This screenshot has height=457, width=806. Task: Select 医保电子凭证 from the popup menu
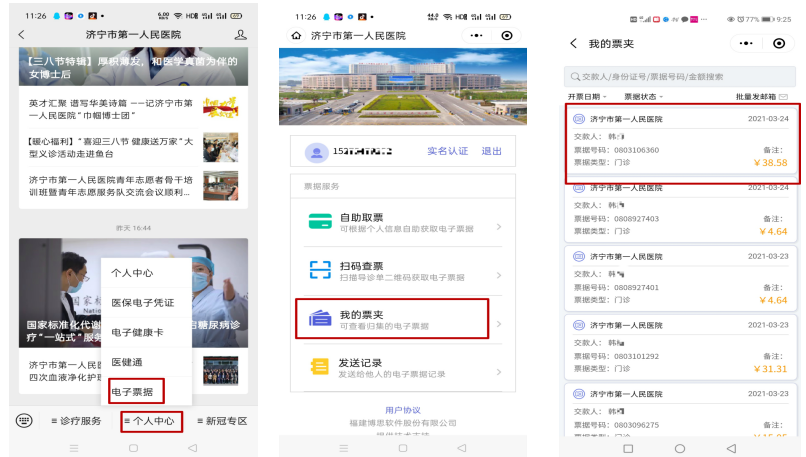coord(142,302)
